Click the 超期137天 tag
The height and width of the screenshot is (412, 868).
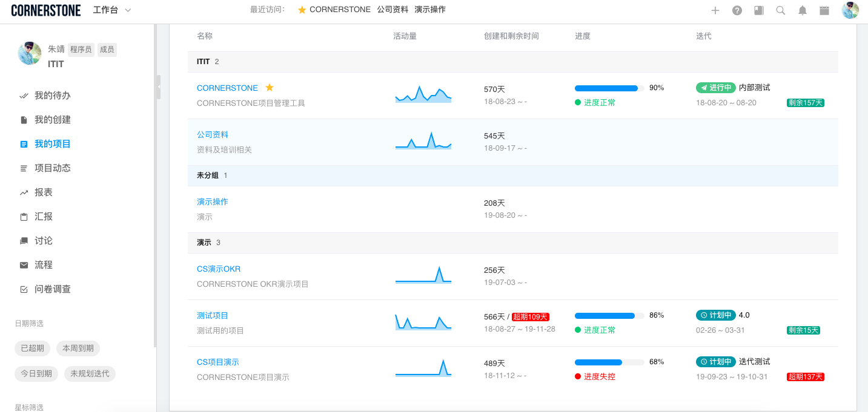pos(806,377)
